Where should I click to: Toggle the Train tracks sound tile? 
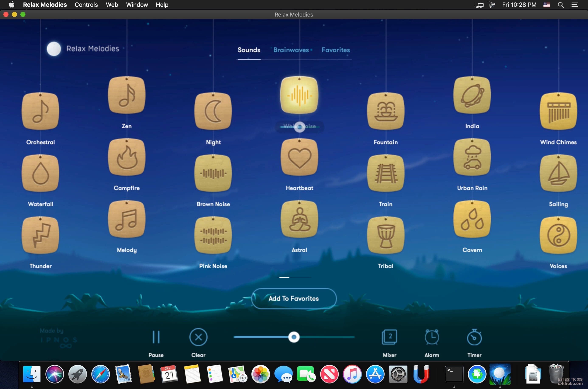386,173
